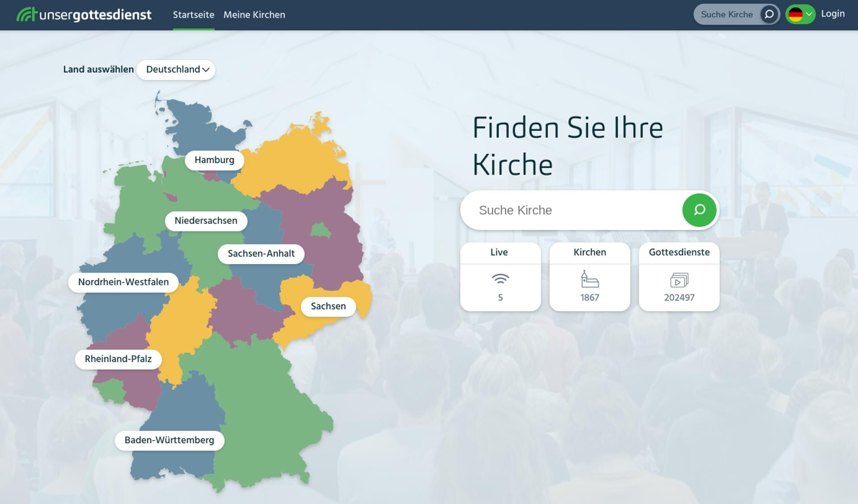Focus the header Suche Kirche field
This screenshot has height=504, width=858.
(x=727, y=14)
